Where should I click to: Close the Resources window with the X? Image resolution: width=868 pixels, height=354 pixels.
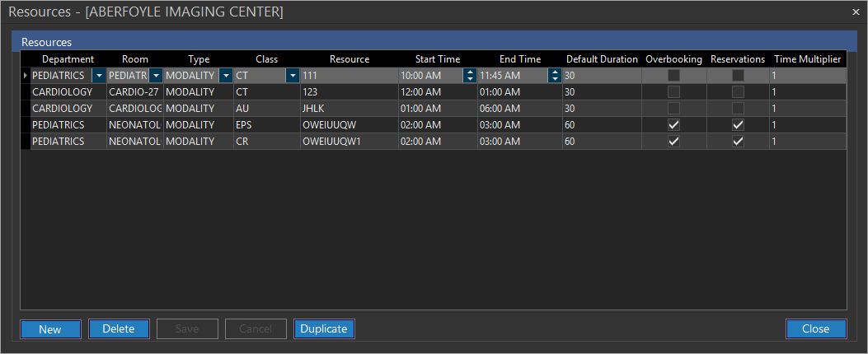point(855,12)
